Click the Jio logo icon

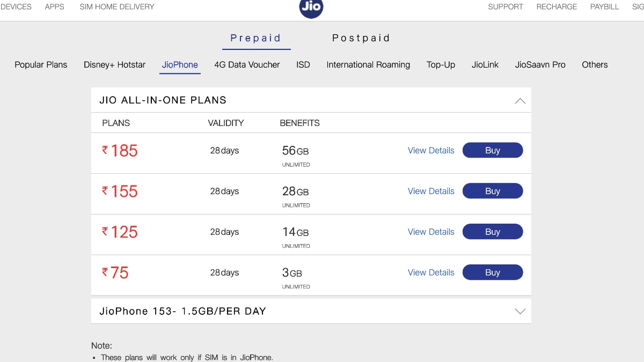pos(311,8)
